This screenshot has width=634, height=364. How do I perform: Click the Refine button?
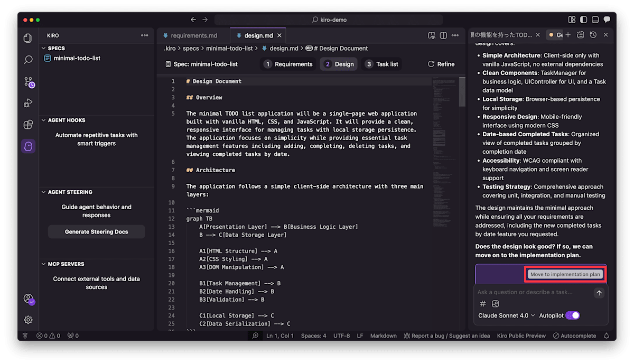coord(441,64)
